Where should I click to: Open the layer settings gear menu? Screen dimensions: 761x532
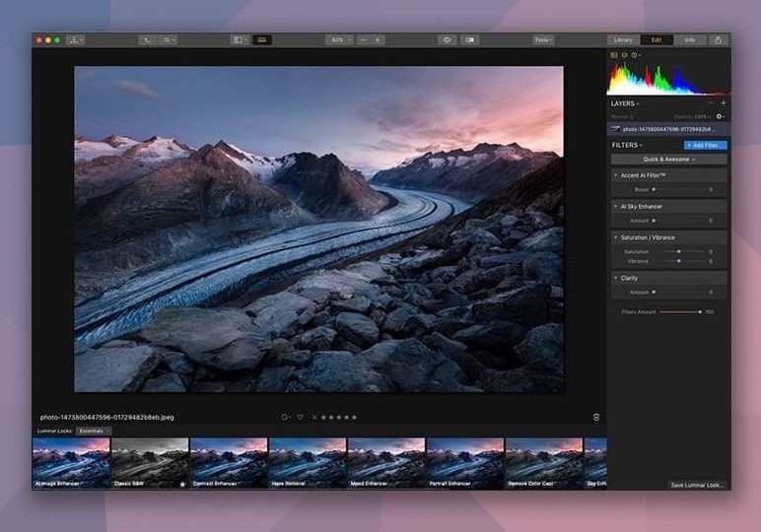tap(721, 116)
